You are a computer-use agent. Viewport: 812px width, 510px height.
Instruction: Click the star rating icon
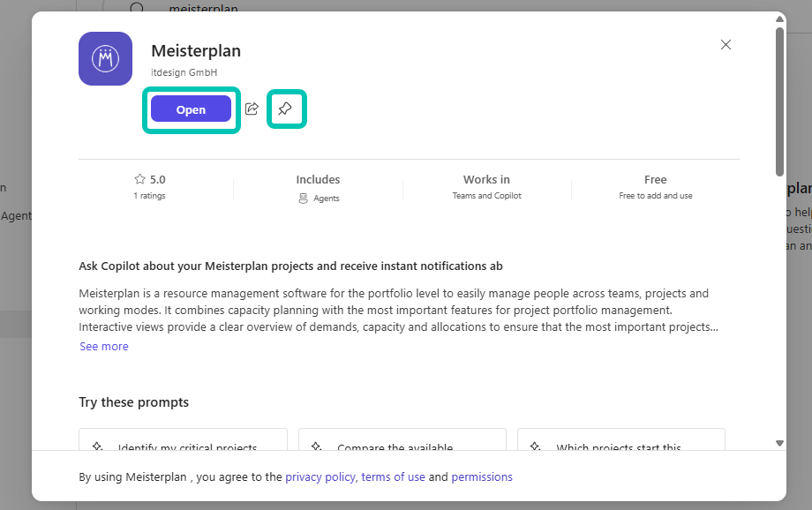[139, 179]
